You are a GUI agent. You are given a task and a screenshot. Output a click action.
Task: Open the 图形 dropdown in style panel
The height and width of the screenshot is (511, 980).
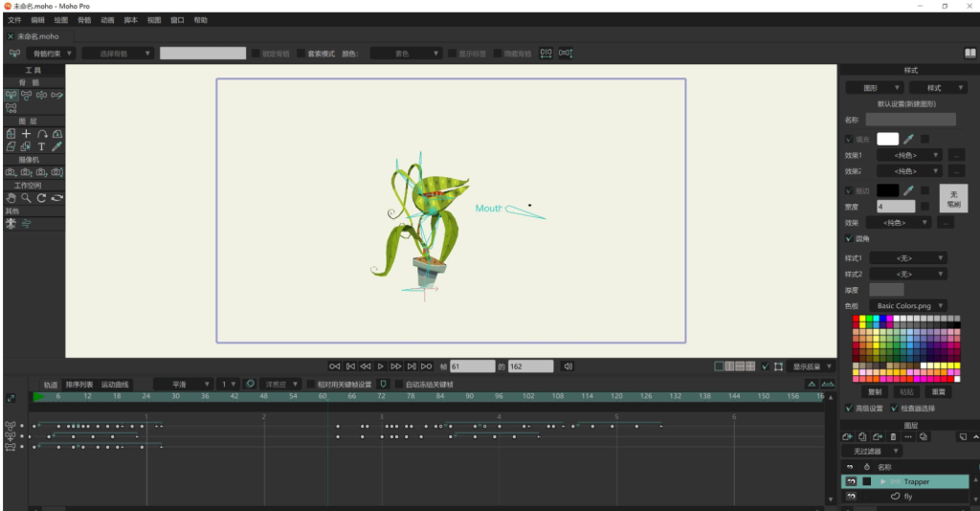coord(875,88)
